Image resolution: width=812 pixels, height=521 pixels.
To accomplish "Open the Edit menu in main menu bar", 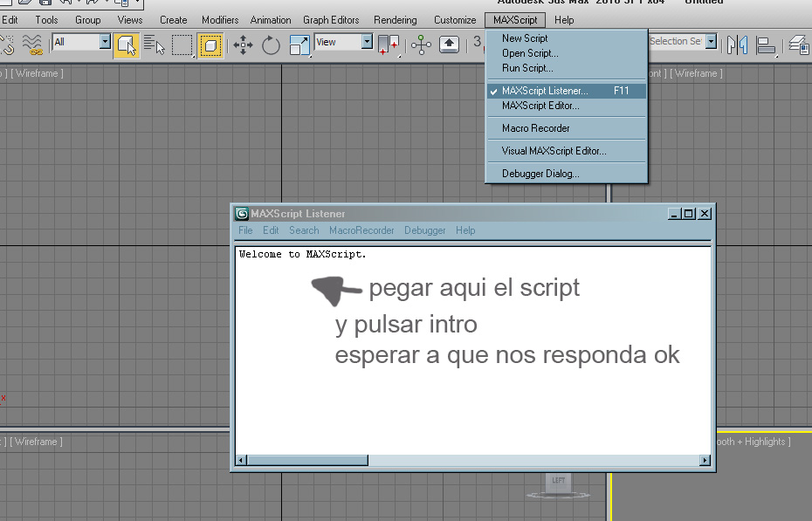I will [10, 20].
